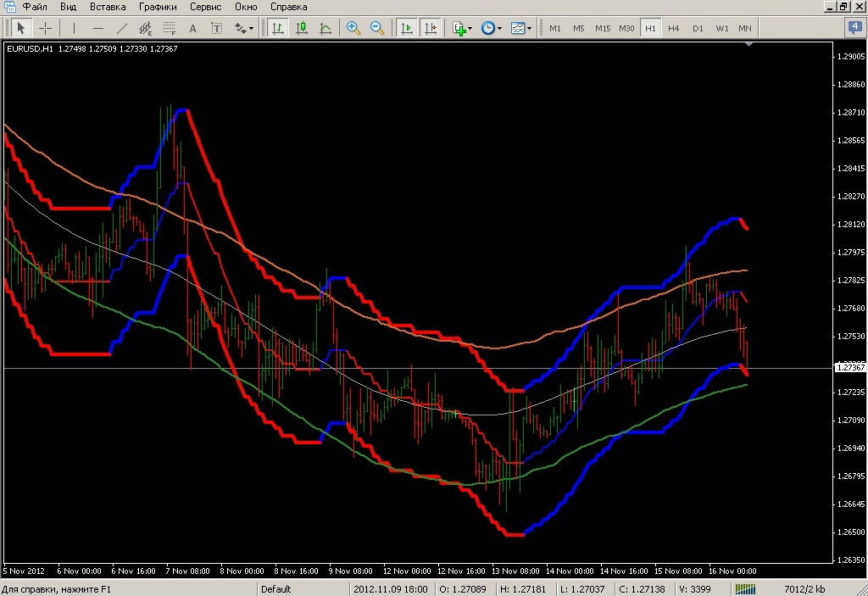Open the Графики menu
Image resolution: width=868 pixels, height=596 pixels.
point(158,7)
